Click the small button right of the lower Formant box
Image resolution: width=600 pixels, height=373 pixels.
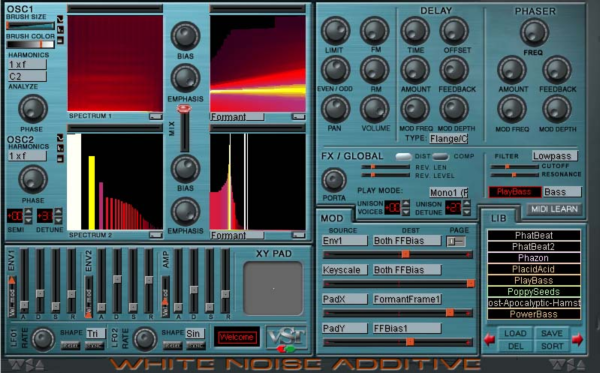pyautogui.click(x=298, y=235)
